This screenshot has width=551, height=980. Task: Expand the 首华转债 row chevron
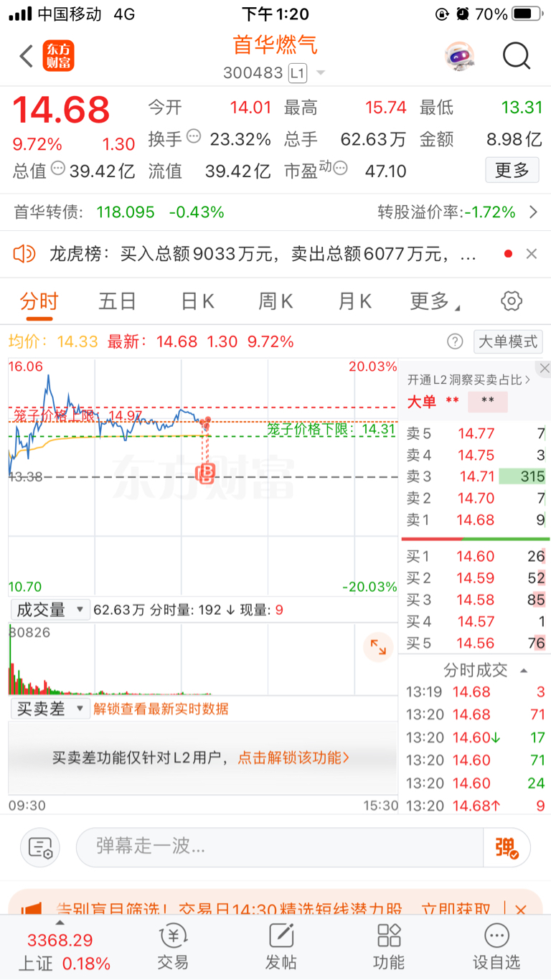tap(533, 212)
